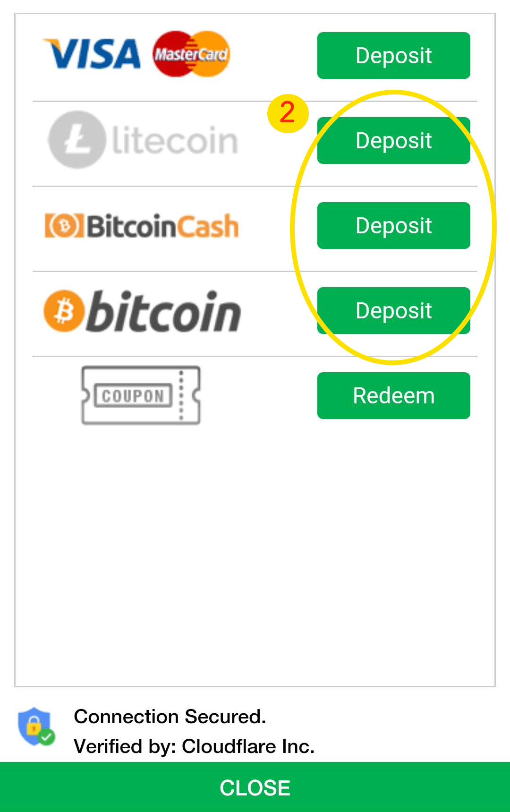Click the MasterCard logo
510x812 pixels.
[191, 54]
